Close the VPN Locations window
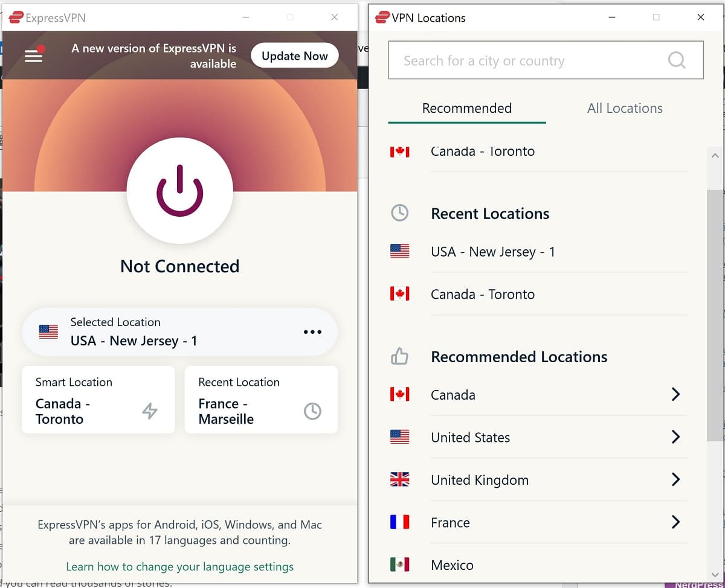Image resolution: width=725 pixels, height=588 pixels. (701, 18)
